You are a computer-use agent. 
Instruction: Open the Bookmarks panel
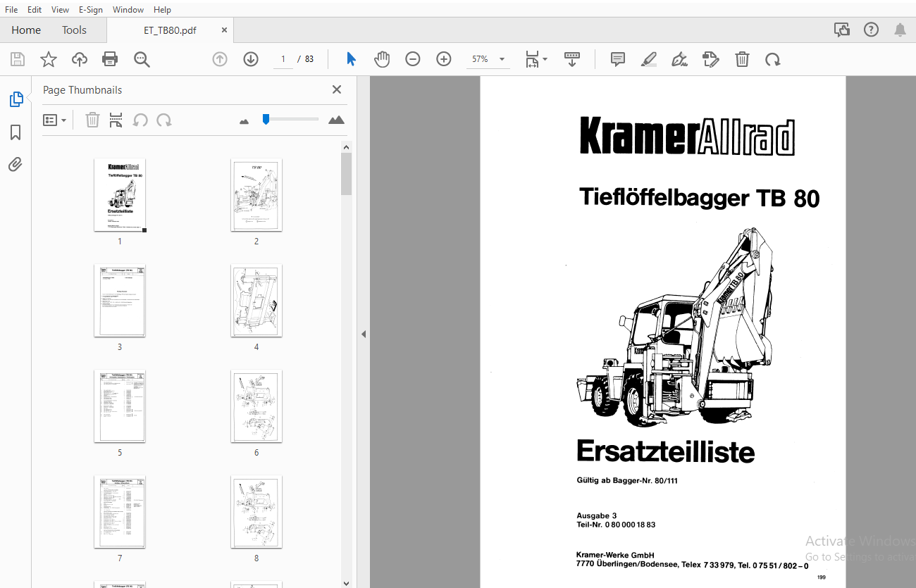point(16,132)
